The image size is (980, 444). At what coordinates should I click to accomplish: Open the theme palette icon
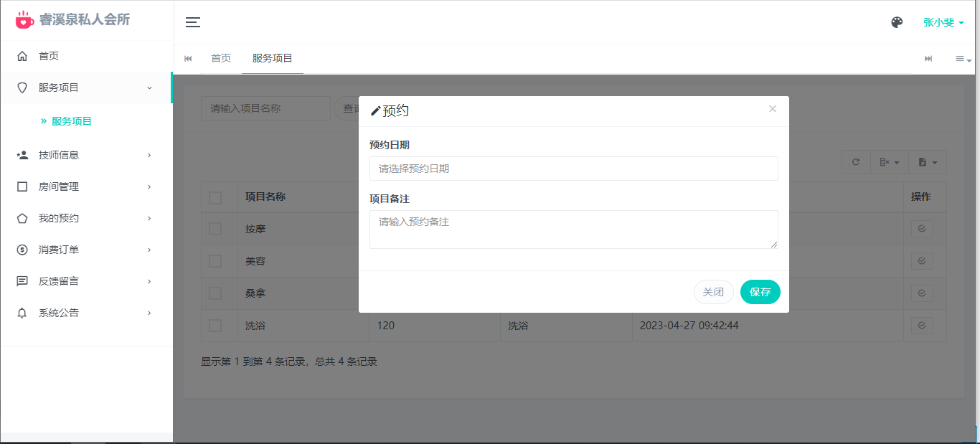(x=897, y=22)
